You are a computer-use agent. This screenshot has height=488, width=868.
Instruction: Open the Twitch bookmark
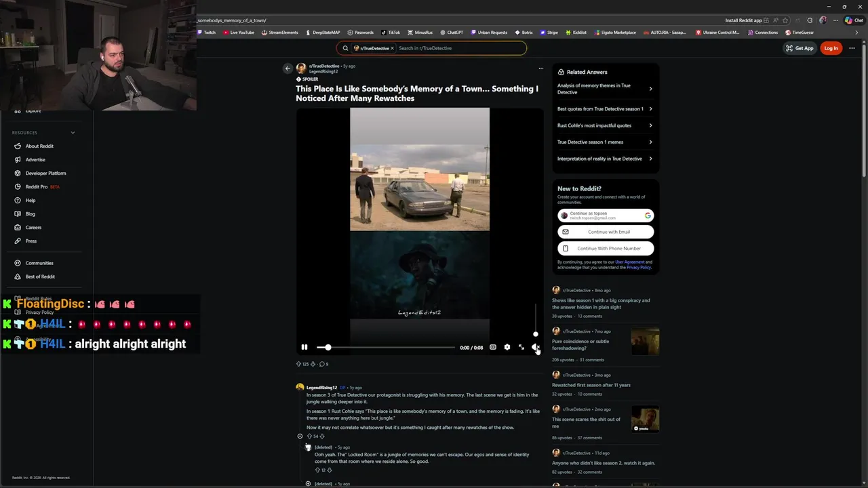(x=206, y=33)
